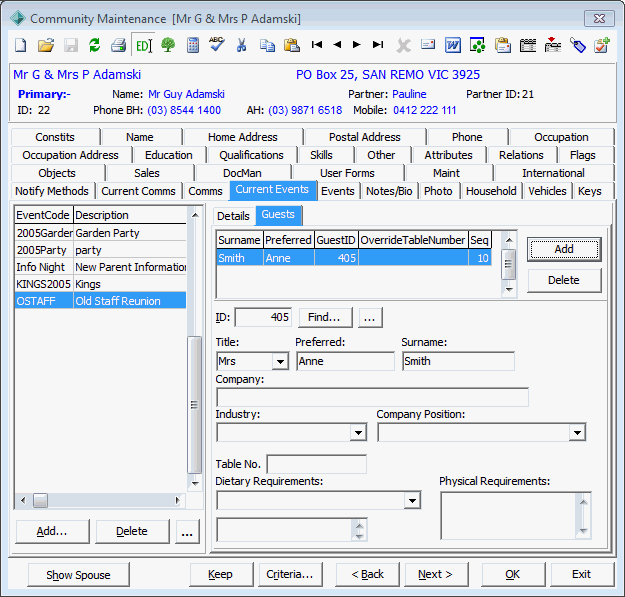Image resolution: width=625 pixels, height=597 pixels.
Task: Expand the Industry dropdown
Action: click(358, 432)
